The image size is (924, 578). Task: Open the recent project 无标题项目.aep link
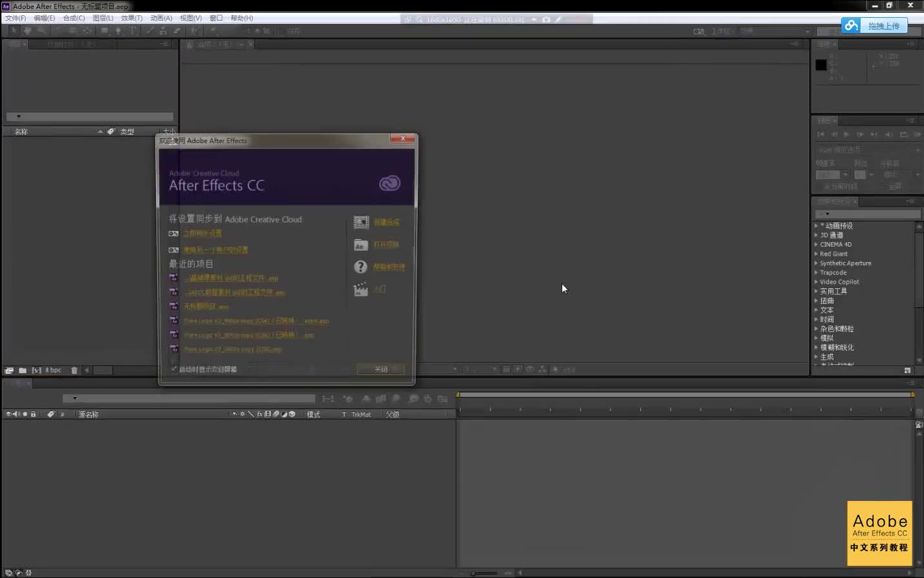tap(205, 306)
